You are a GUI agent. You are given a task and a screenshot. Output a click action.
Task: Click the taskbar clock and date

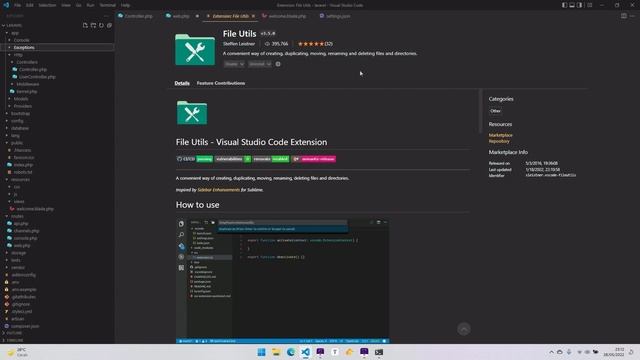click(614, 352)
